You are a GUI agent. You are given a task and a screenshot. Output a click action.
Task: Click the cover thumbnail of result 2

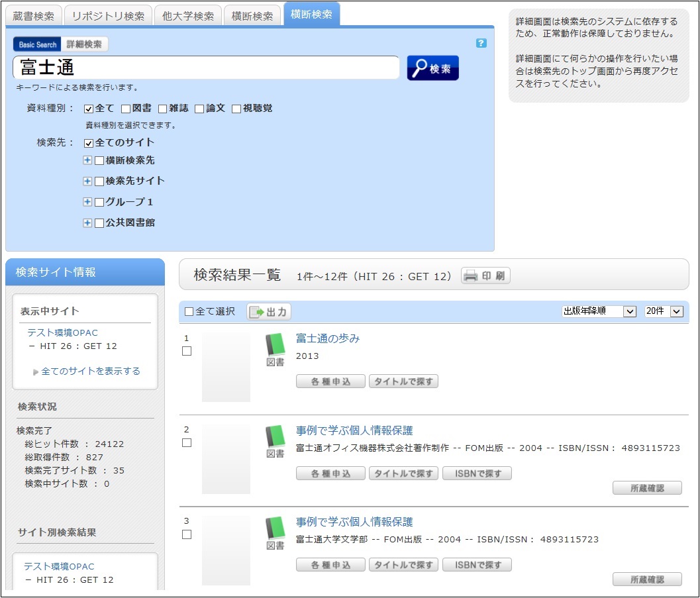tap(226, 459)
